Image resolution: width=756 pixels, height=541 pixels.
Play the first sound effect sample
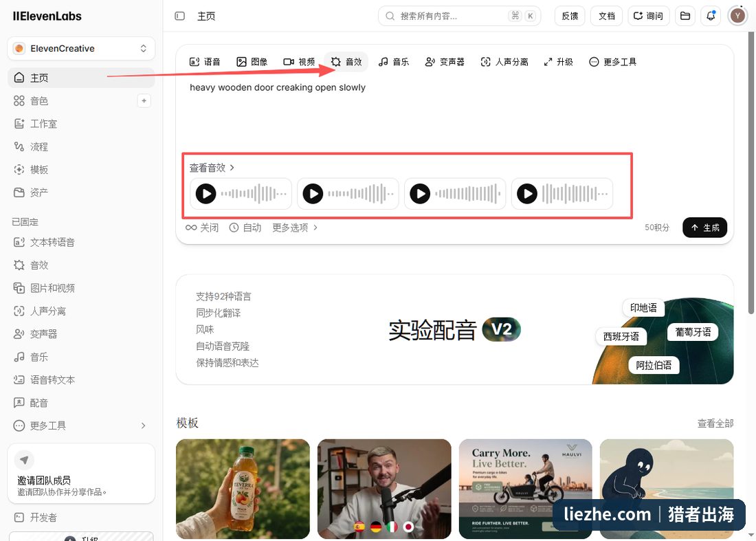click(x=206, y=194)
